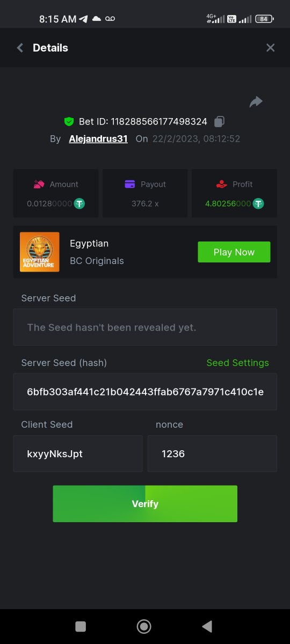Open Seed Settings link

(x=238, y=363)
